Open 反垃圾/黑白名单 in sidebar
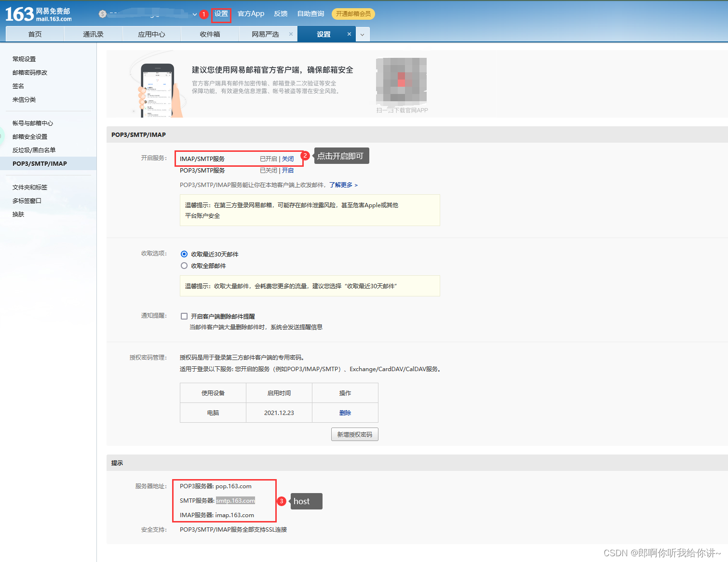Screen dimensions: 728x562 click(x=34, y=150)
